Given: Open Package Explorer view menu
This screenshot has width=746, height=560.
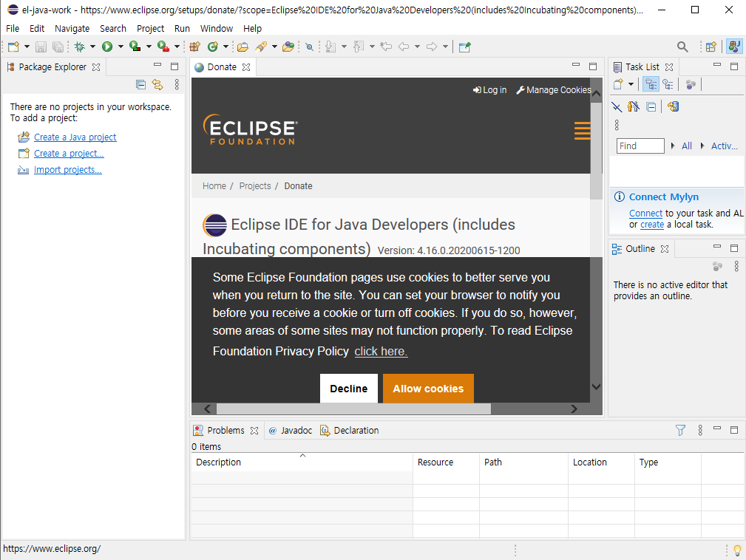Looking at the screenshot, I should coord(177,85).
